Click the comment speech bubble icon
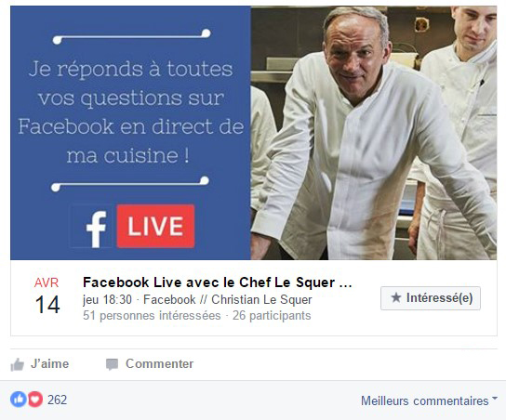 coord(112,364)
